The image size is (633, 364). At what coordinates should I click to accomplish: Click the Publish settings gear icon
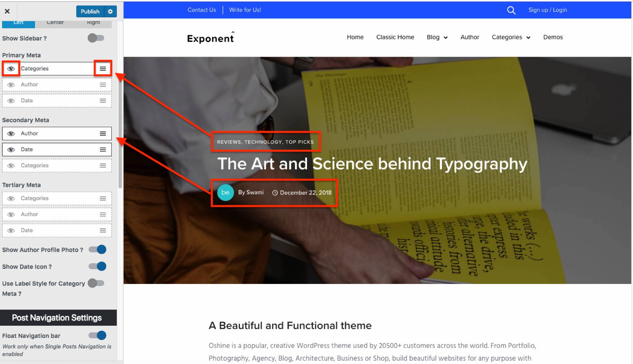[110, 12]
